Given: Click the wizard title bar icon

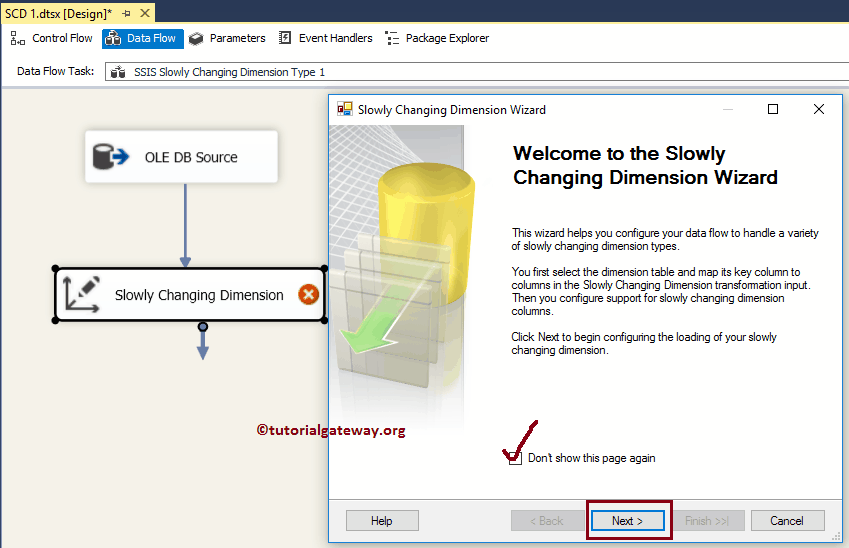Looking at the screenshot, I should point(345,109).
